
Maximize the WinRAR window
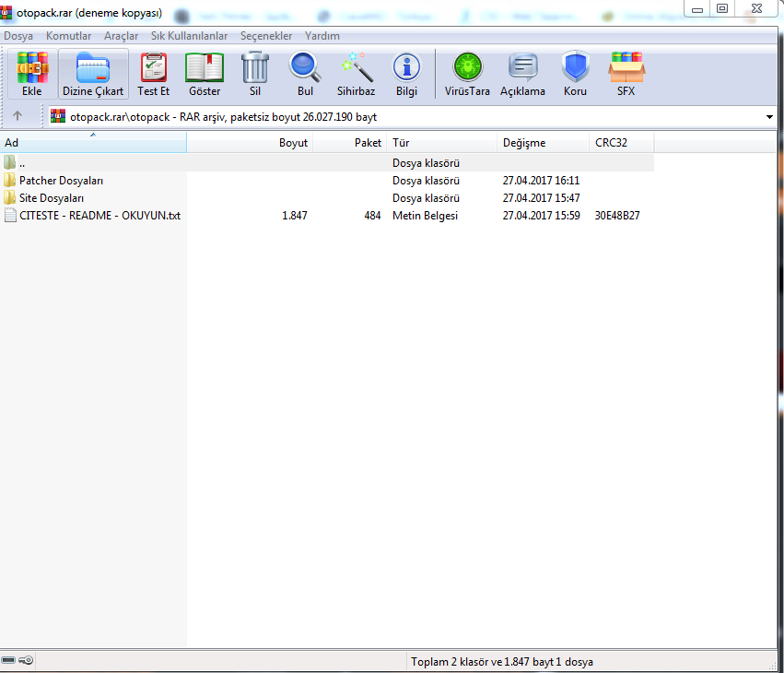722,8
